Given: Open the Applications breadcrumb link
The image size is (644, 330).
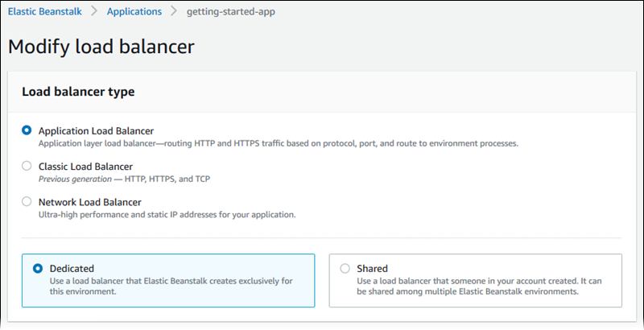Looking at the screenshot, I should [x=134, y=12].
